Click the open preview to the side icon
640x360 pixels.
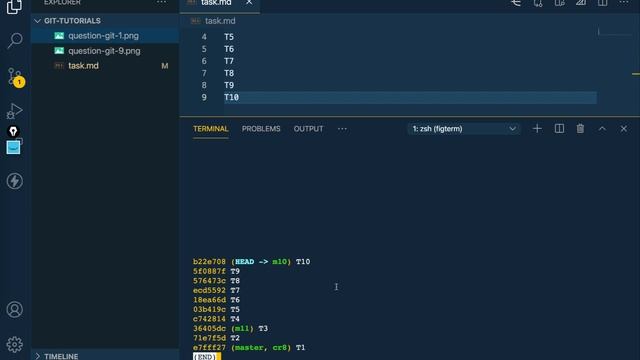pyautogui.click(x=560, y=3)
